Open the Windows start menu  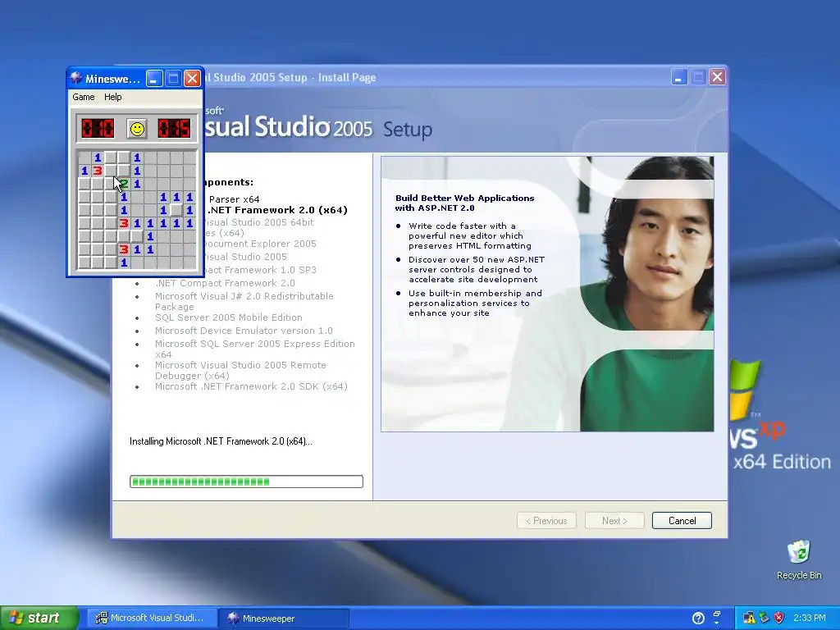click(39, 618)
